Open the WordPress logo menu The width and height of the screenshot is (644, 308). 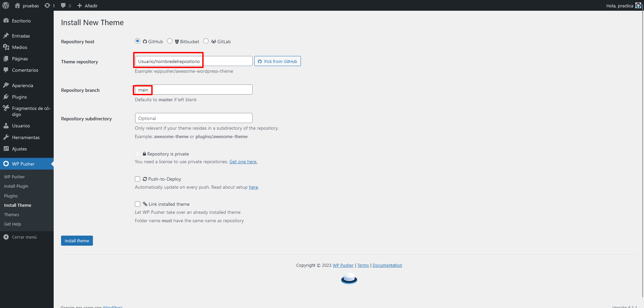click(x=6, y=5)
